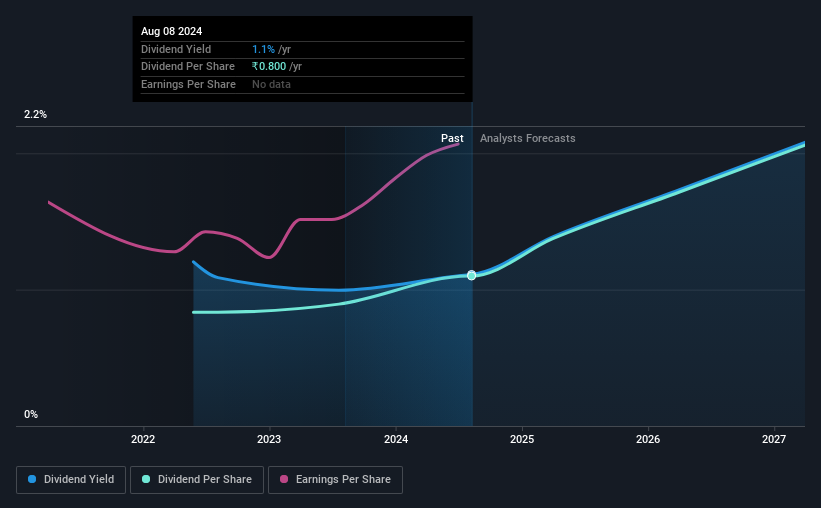Screen dimensions: 821x508
Task: Click the tooltip '₹0.800' dividend per share value
Action: [x=269, y=67]
